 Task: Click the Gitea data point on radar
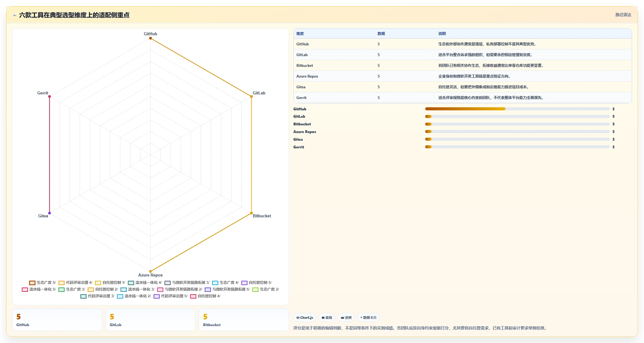tap(49, 213)
